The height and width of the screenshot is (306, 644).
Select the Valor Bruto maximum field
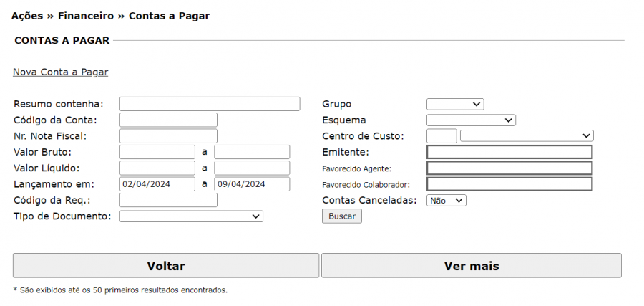tap(252, 152)
